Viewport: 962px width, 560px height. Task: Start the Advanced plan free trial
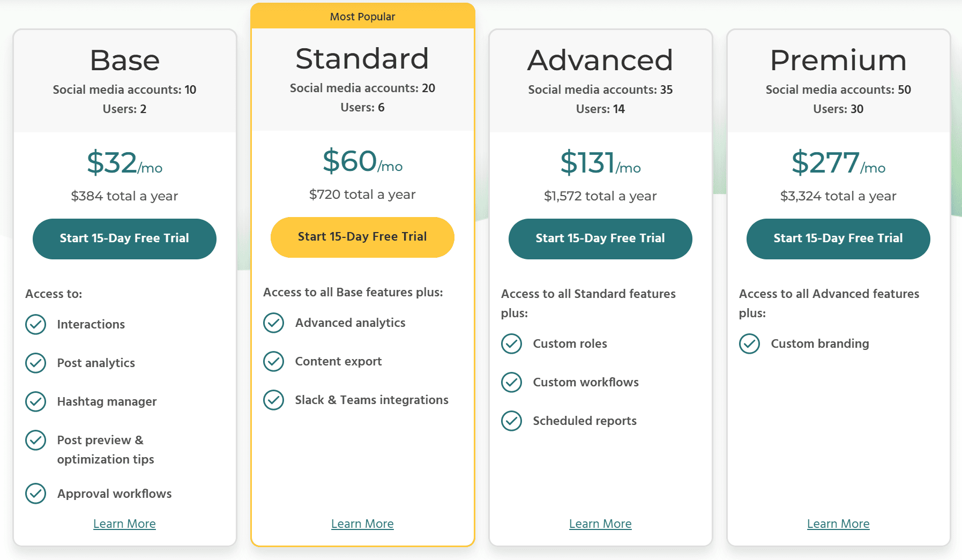tap(600, 238)
